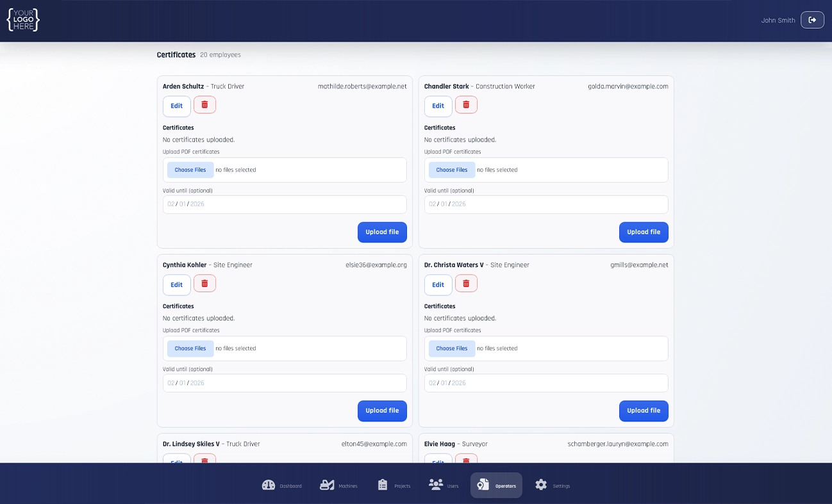This screenshot has width=832, height=504.
Task: Delete Arden Schultz using the trash icon
Action: (204, 105)
